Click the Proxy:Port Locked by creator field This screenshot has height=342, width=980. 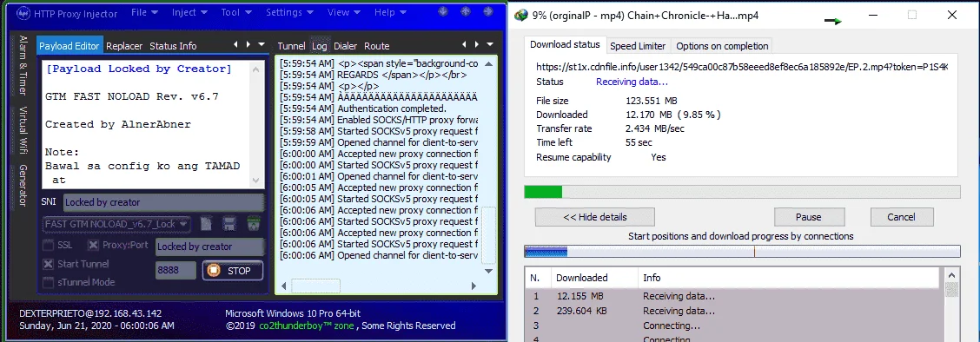pyautogui.click(x=209, y=247)
